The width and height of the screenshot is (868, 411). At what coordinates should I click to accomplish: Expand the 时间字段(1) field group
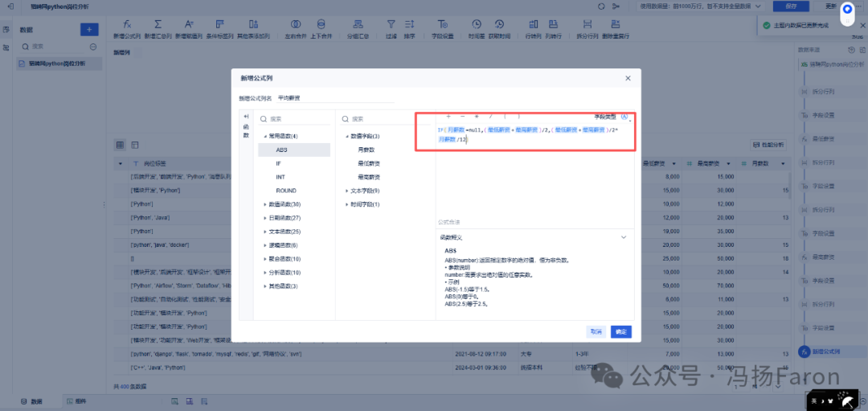[x=346, y=204]
